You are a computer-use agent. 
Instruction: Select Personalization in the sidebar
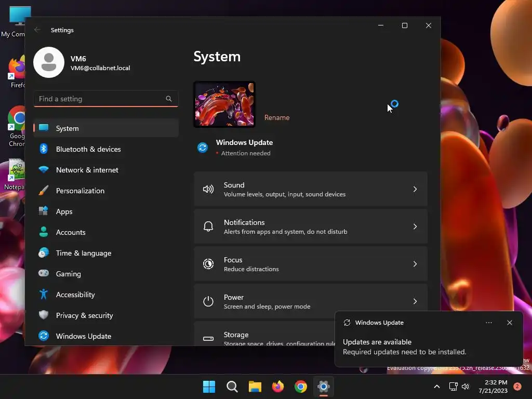106,190
